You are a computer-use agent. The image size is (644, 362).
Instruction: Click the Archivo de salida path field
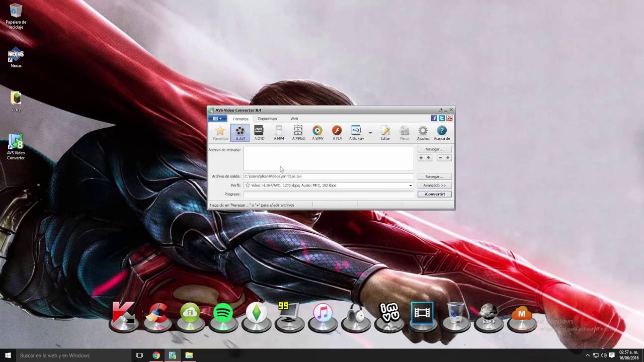click(x=329, y=176)
